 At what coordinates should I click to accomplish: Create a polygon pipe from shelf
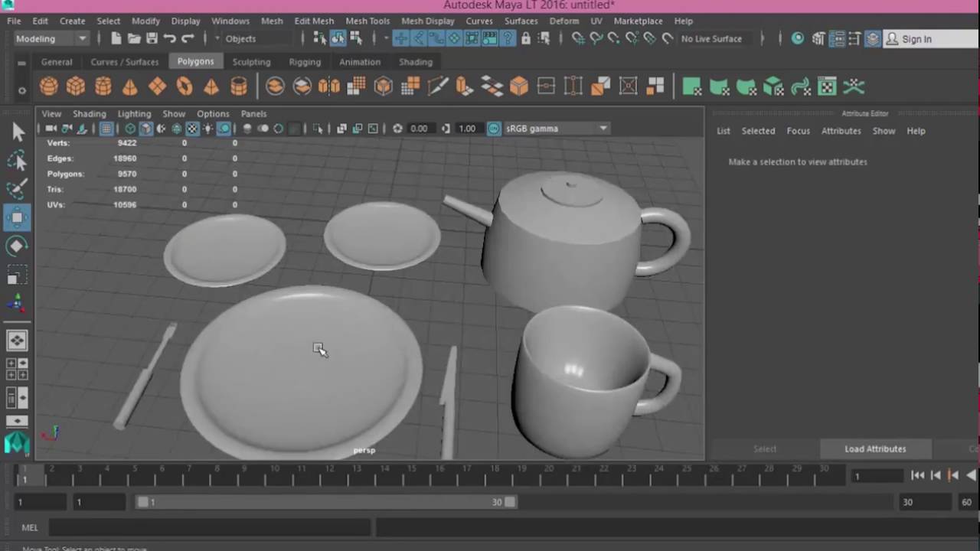(x=239, y=86)
